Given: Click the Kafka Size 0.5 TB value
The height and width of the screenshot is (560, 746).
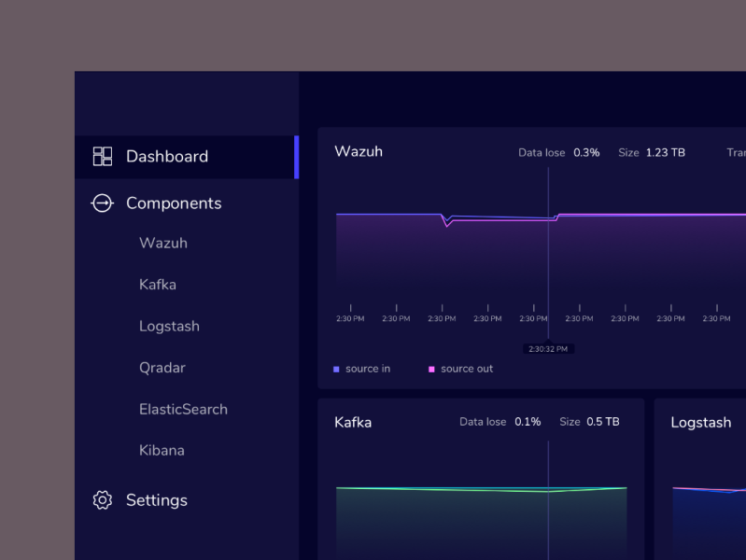Looking at the screenshot, I should 602,422.
